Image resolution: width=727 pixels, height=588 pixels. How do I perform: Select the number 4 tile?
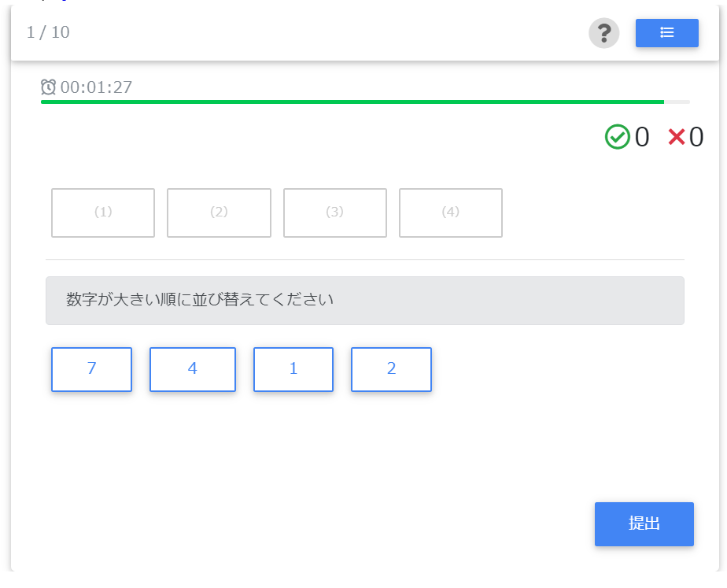point(193,369)
